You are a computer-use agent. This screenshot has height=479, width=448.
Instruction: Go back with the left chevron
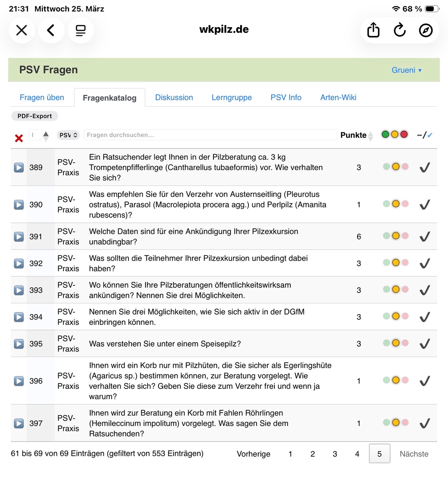(x=51, y=30)
